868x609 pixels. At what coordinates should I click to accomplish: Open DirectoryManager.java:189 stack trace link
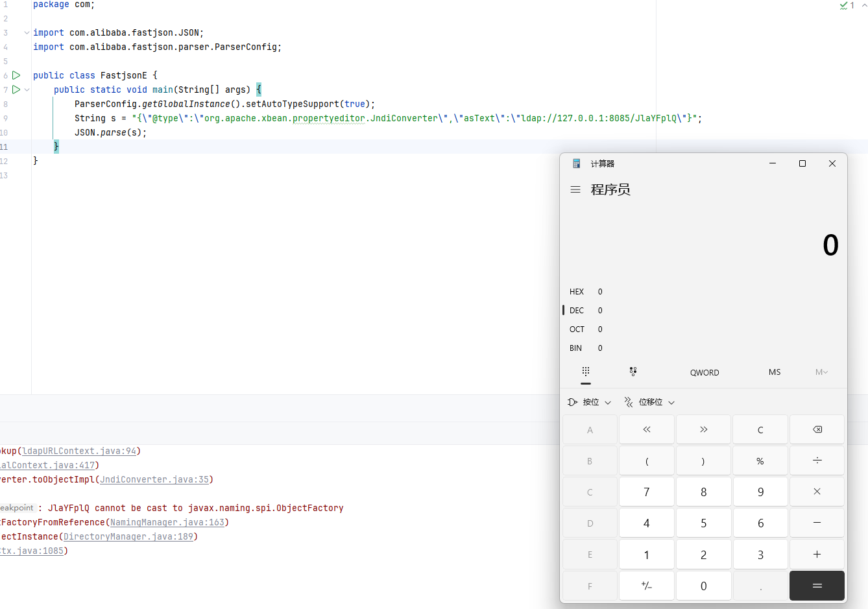coord(128,536)
